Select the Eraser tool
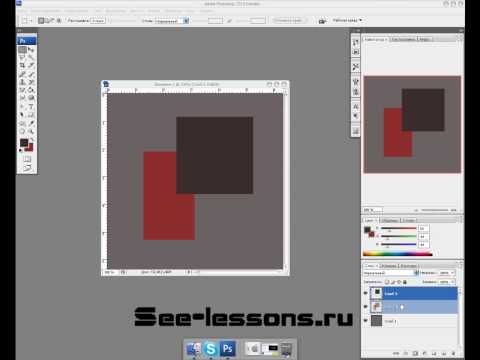The image size is (480, 360). point(22,90)
